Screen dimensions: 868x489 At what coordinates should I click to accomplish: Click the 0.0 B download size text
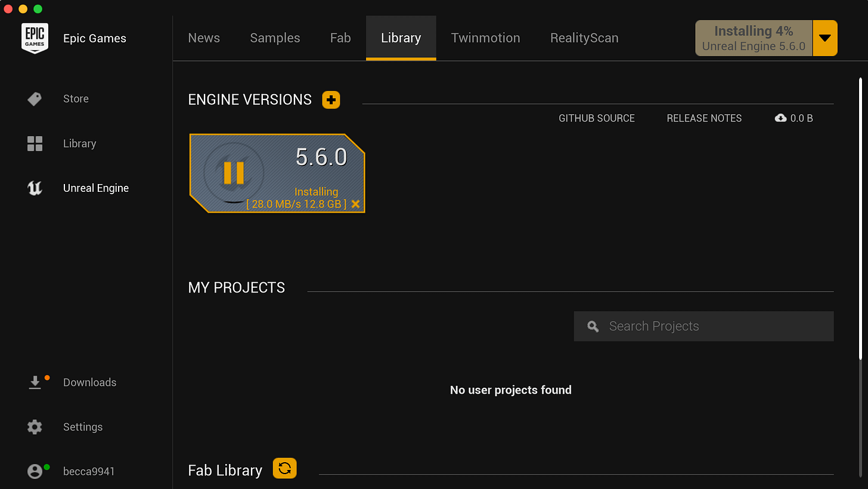point(802,118)
